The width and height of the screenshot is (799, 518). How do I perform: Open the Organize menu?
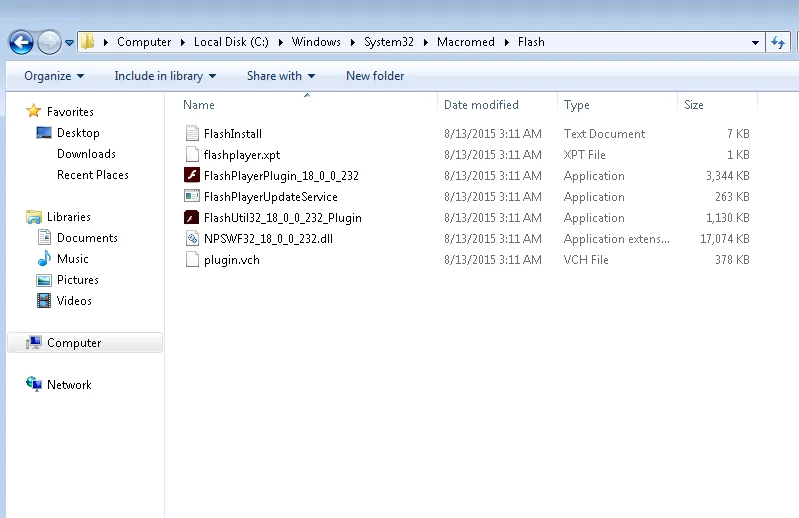click(x=54, y=76)
